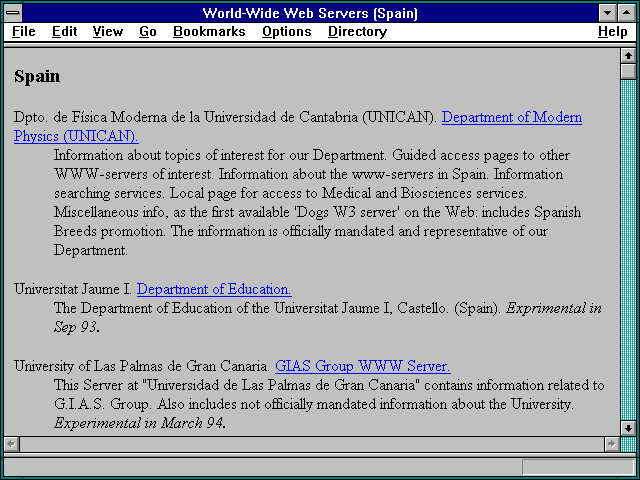Click the vertical scrollbar thumb
The width and height of the screenshot is (640, 480).
[x=628, y=71]
